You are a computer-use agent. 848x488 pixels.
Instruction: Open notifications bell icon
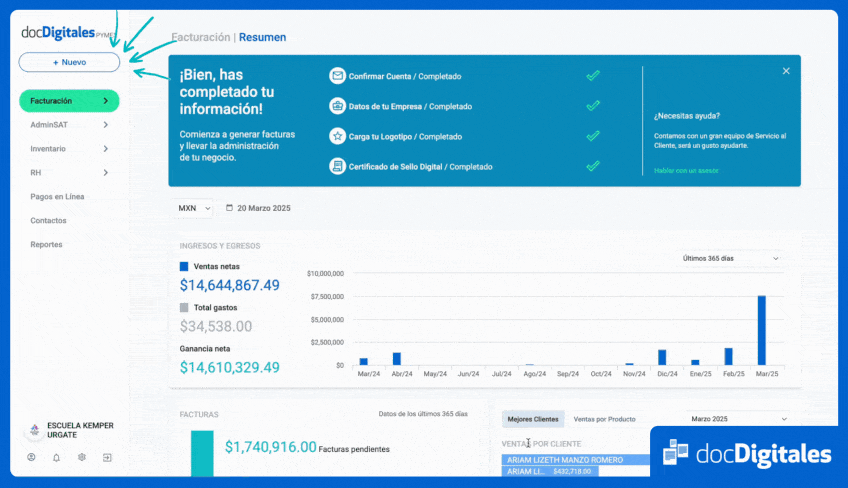[x=56, y=458]
